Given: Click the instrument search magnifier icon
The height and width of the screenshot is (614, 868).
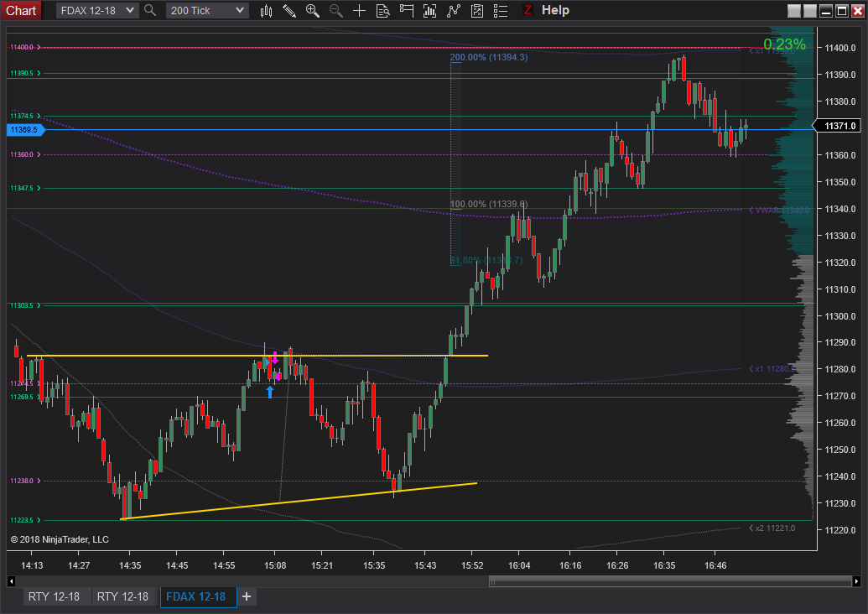Looking at the screenshot, I should 150,10.
